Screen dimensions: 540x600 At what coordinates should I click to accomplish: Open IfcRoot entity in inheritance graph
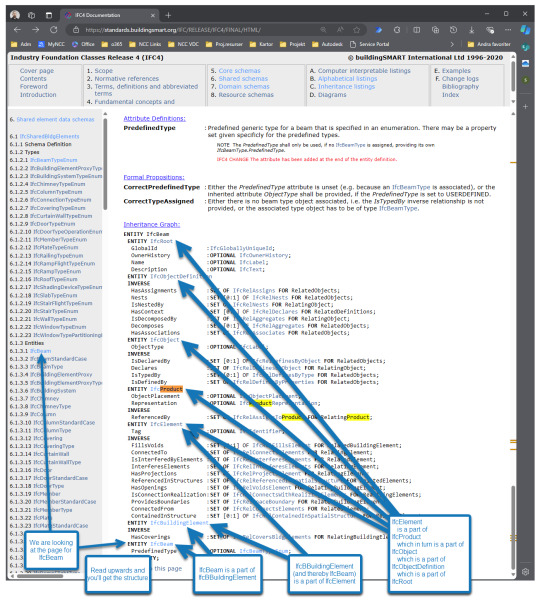(x=162, y=241)
